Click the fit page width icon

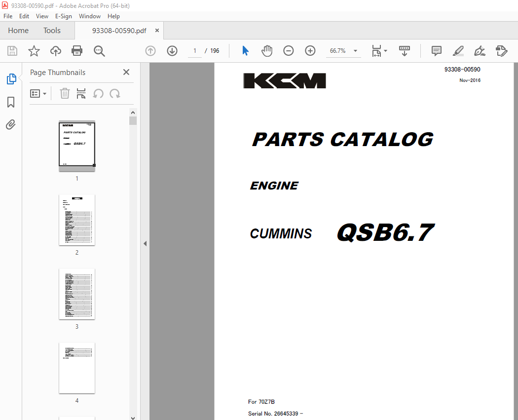pyautogui.click(x=376, y=51)
